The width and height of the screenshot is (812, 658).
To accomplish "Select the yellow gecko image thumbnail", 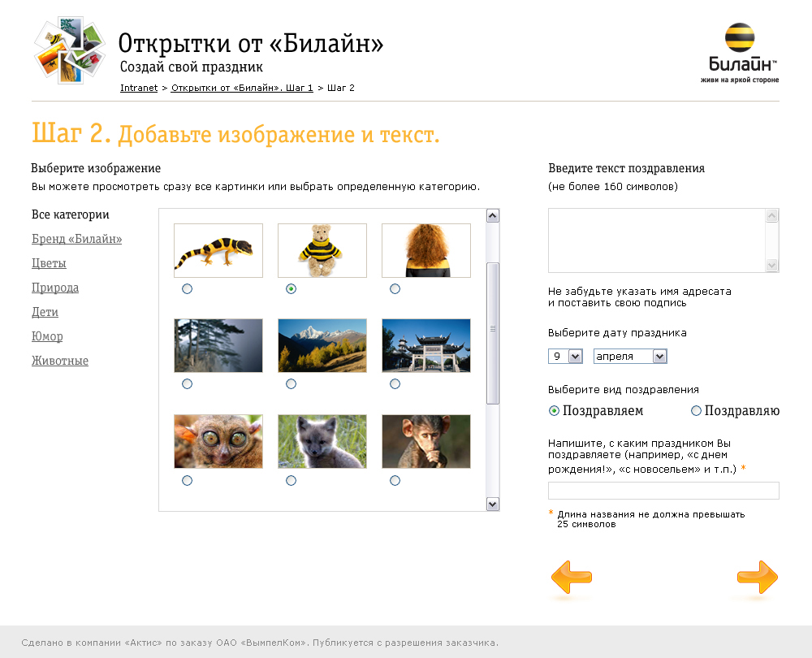I will [x=218, y=250].
